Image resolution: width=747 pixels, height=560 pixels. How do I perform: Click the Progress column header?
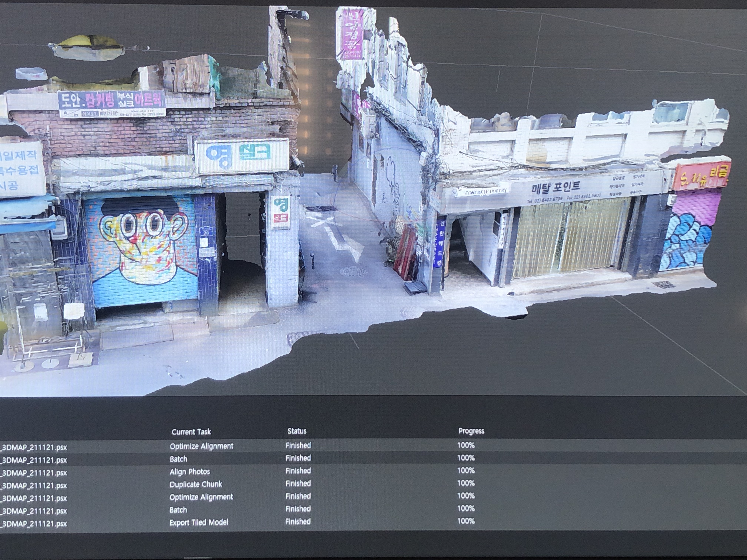(x=472, y=431)
